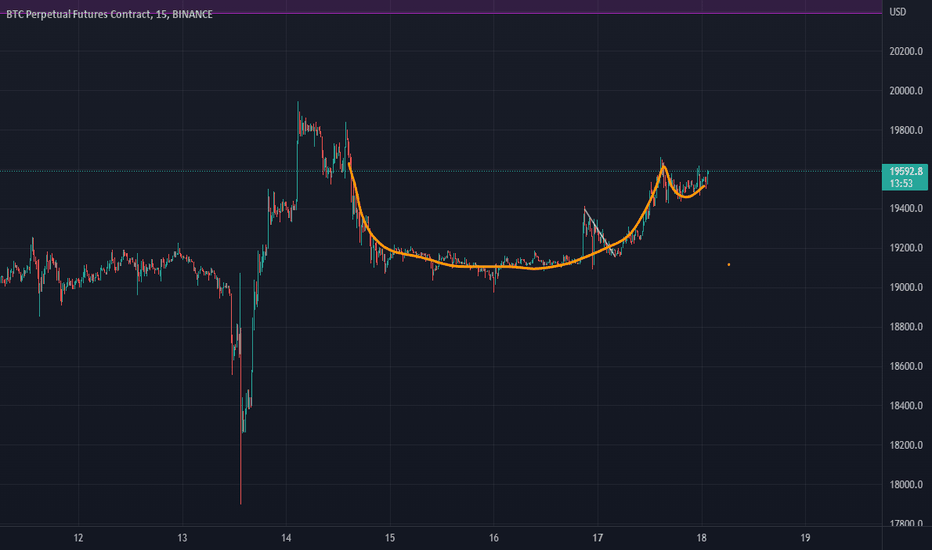Click the 18600.0 price axis label
Viewport: 932px width, 550px height.
pyautogui.click(x=906, y=366)
